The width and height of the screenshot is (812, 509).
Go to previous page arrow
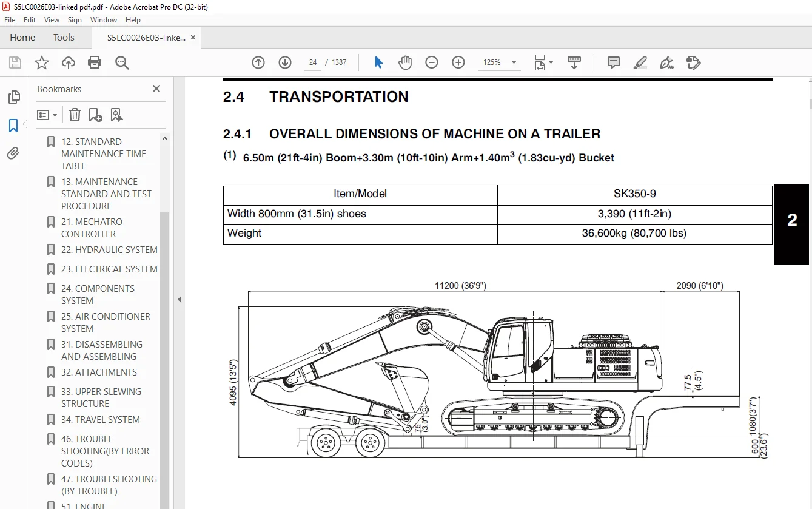coord(258,62)
